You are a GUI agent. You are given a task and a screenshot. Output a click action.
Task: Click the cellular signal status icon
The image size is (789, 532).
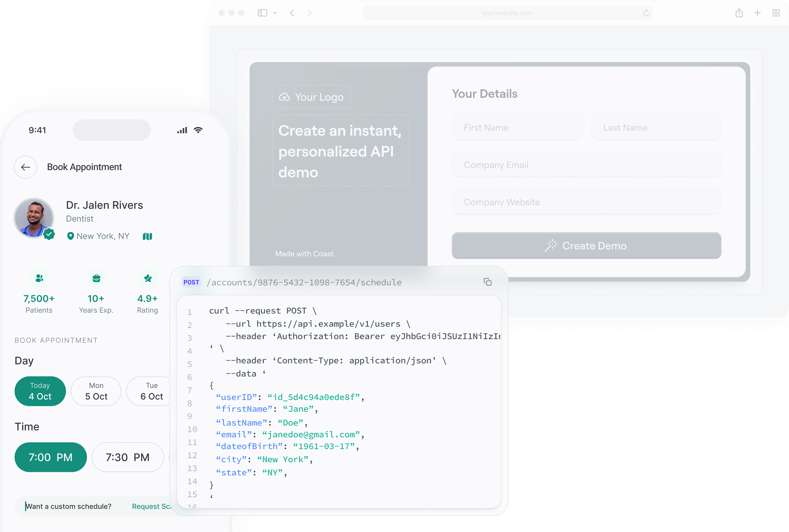182,130
